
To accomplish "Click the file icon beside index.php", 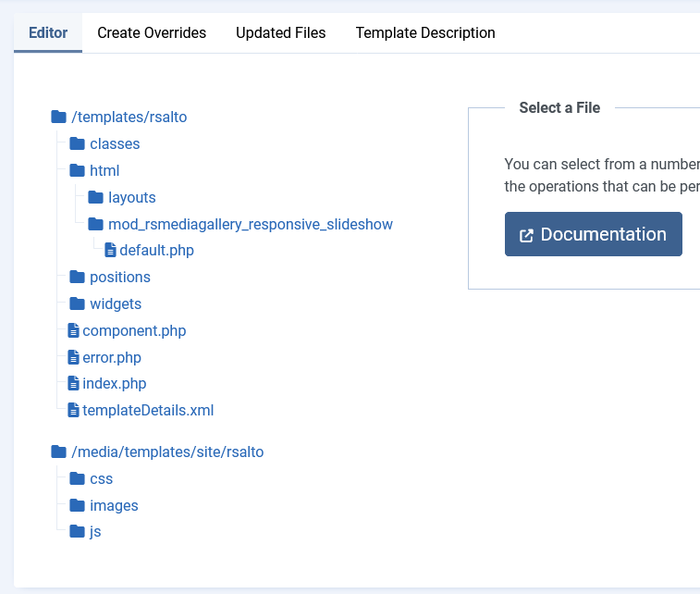I will [x=73, y=383].
